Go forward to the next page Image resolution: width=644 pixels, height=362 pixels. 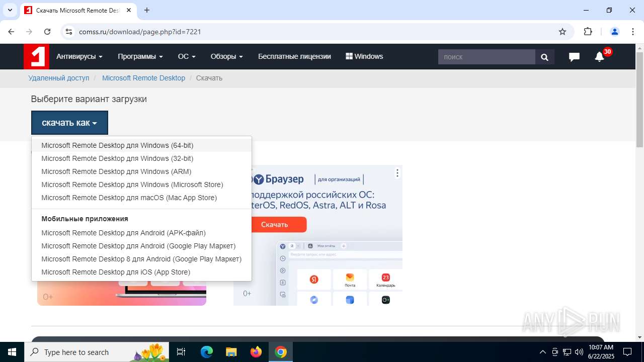29,32
